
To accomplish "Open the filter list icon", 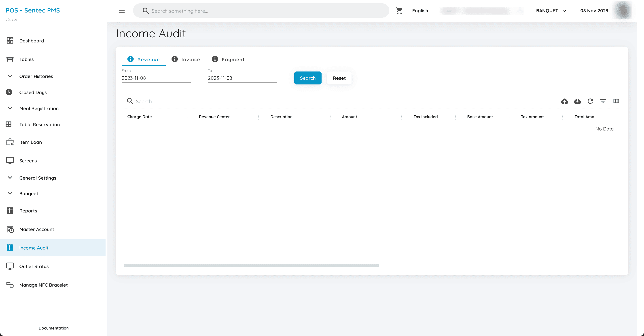I will coord(603,101).
